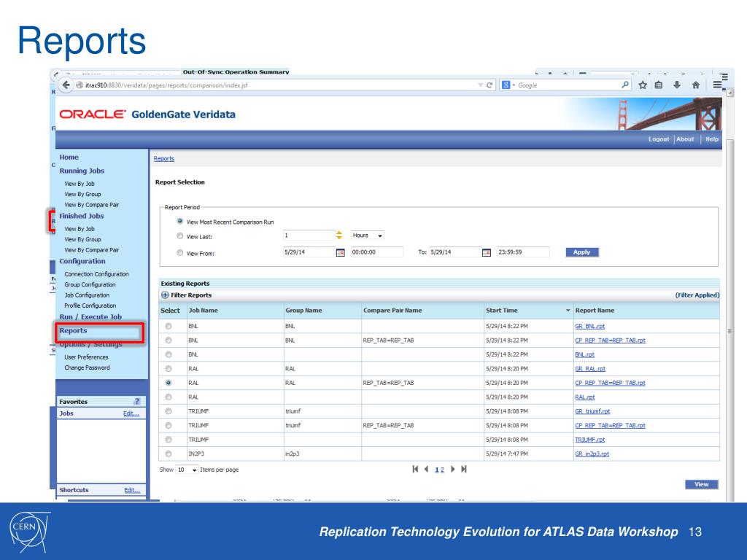747x560 pixels.
Task: Open Finished Jobs section
Action: (x=82, y=216)
